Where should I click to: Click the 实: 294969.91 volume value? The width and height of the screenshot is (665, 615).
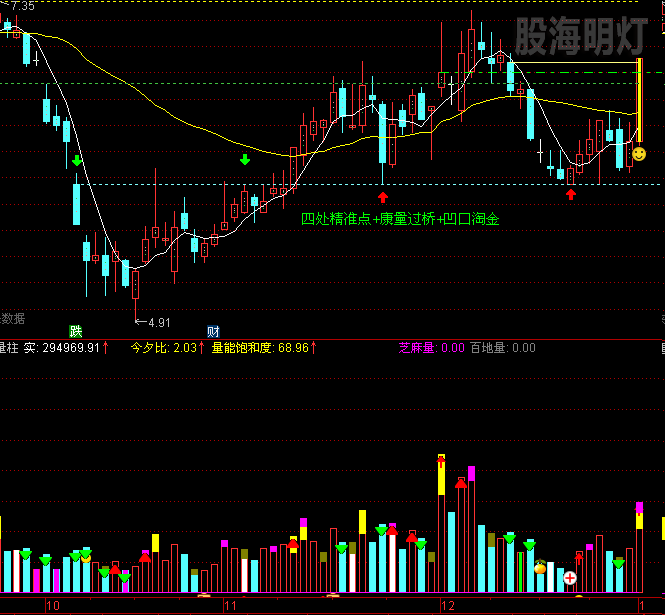click(x=62, y=348)
